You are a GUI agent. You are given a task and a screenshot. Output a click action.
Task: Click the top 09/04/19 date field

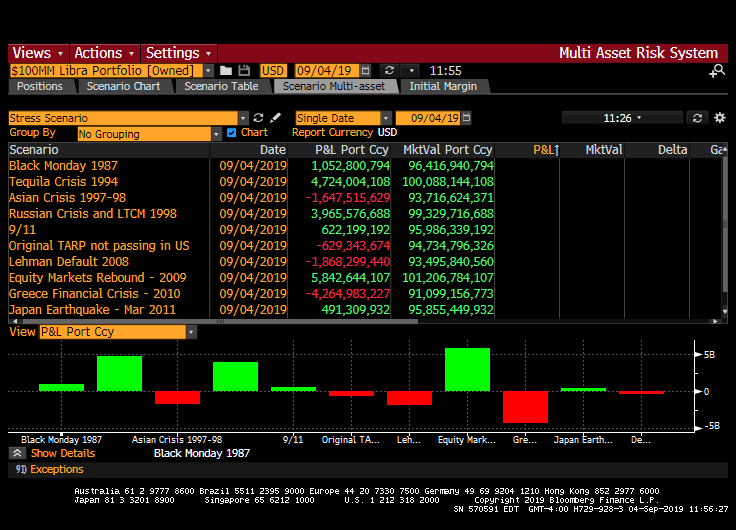click(327, 71)
